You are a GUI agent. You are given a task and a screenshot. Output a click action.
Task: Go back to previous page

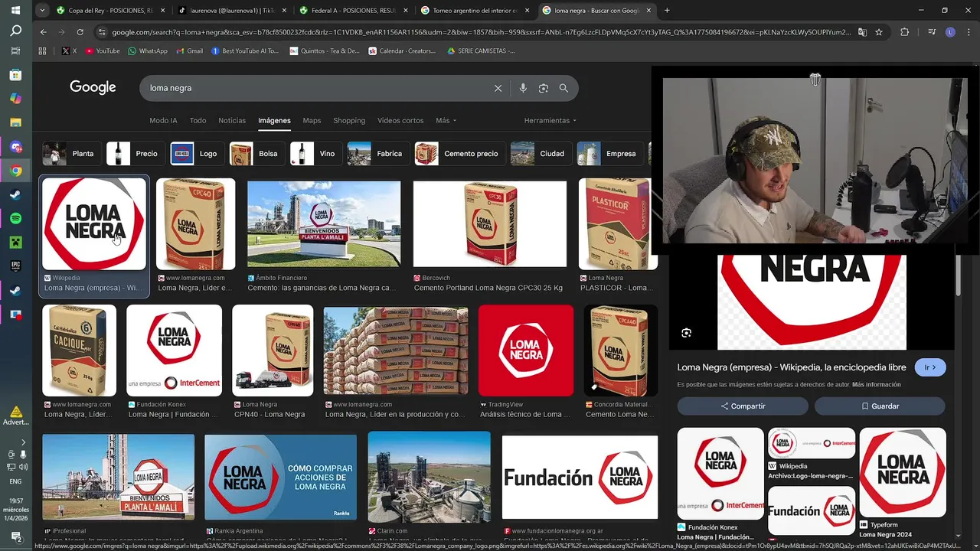pyautogui.click(x=43, y=32)
